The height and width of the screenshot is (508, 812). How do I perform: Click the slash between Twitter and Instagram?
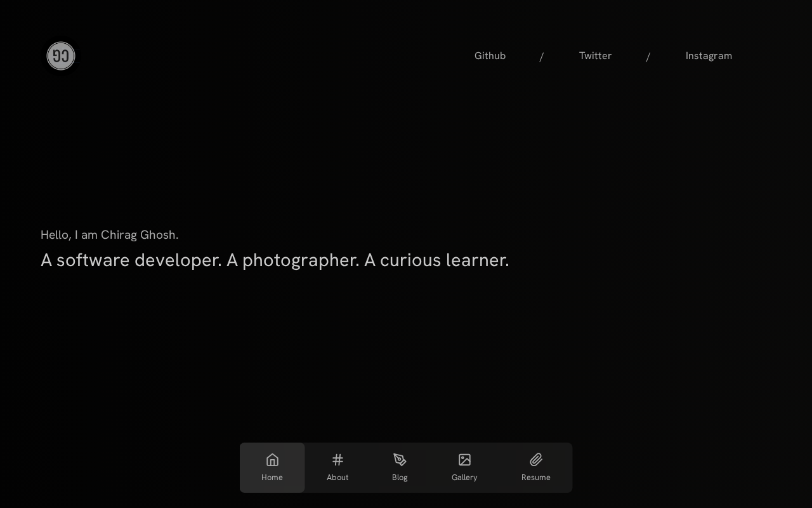click(x=648, y=57)
